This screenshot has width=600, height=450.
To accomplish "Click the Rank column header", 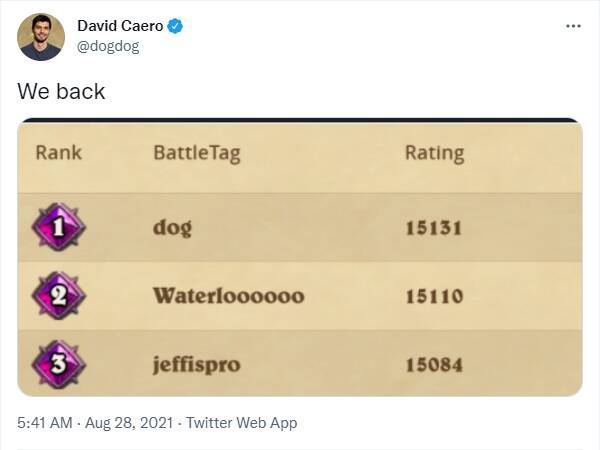I will 59,153.
